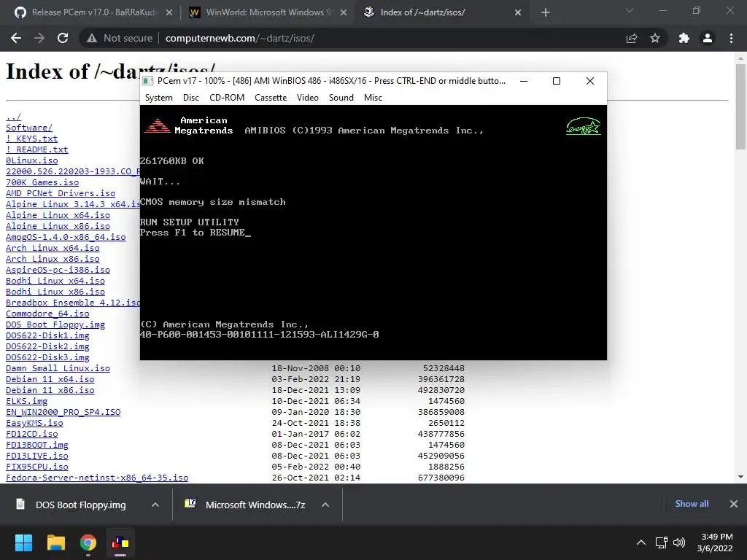747x560 pixels.
Task: Switch to the WinWorld Microsoft Windows tab
Action: pos(267,12)
